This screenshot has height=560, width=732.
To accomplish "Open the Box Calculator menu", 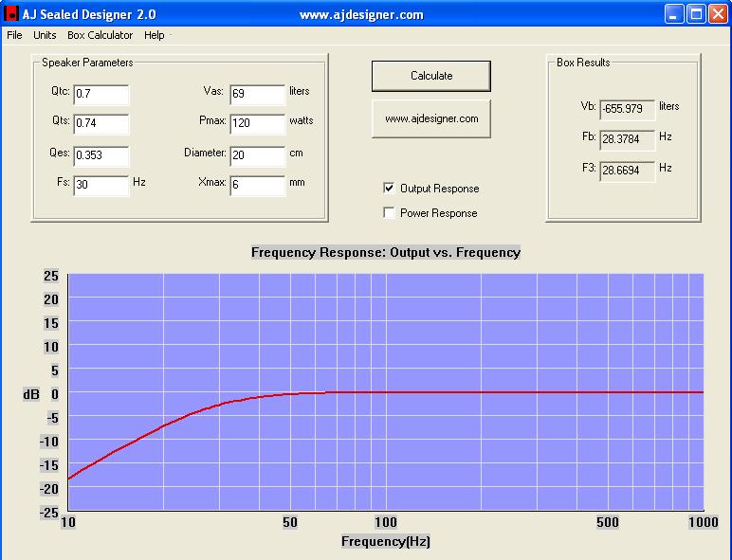I will (x=100, y=35).
